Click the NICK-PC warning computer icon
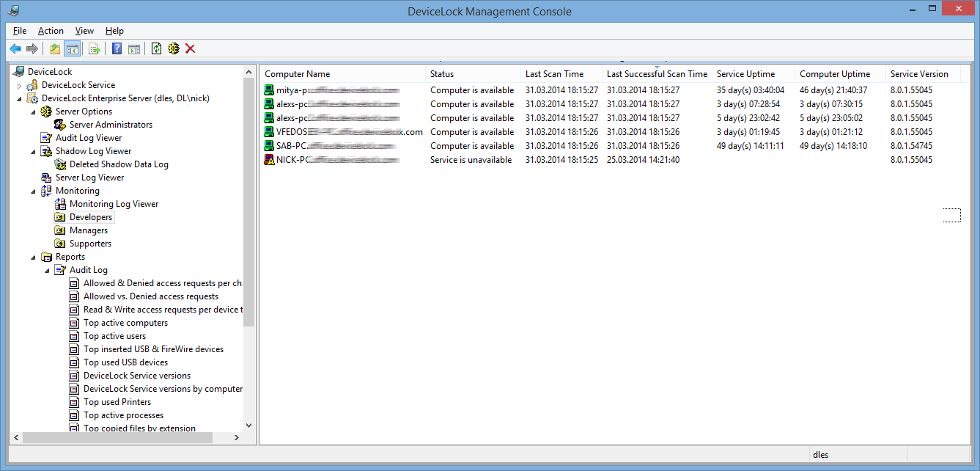980x471 pixels. click(269, 160)
